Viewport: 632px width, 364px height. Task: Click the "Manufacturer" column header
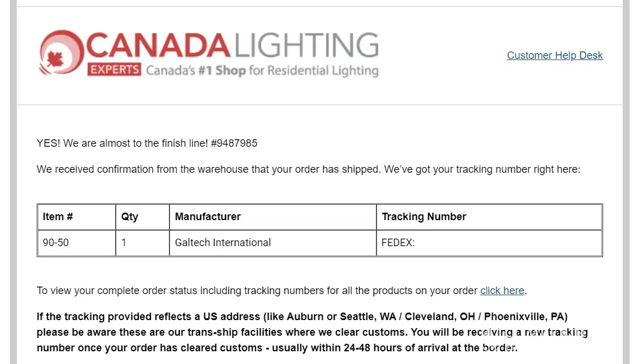(208, 217)
